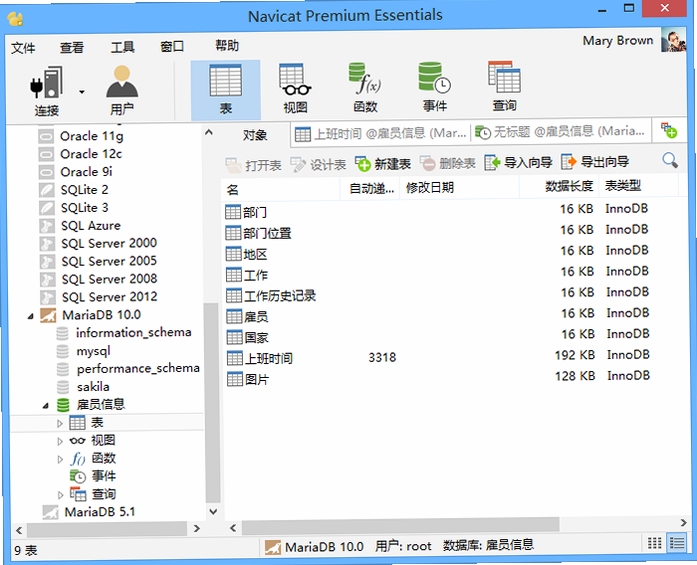
Task: Click the 新建表 button
Action: pyautogui.click(x=383, y=164)
